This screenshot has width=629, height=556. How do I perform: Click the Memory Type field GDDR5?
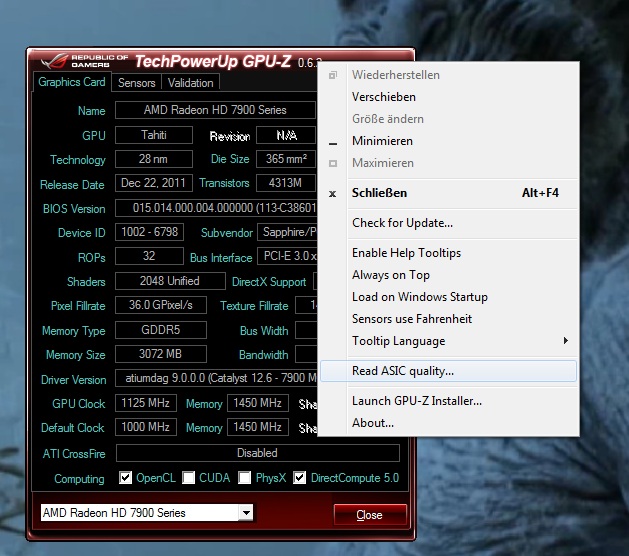tap(161, 330)
